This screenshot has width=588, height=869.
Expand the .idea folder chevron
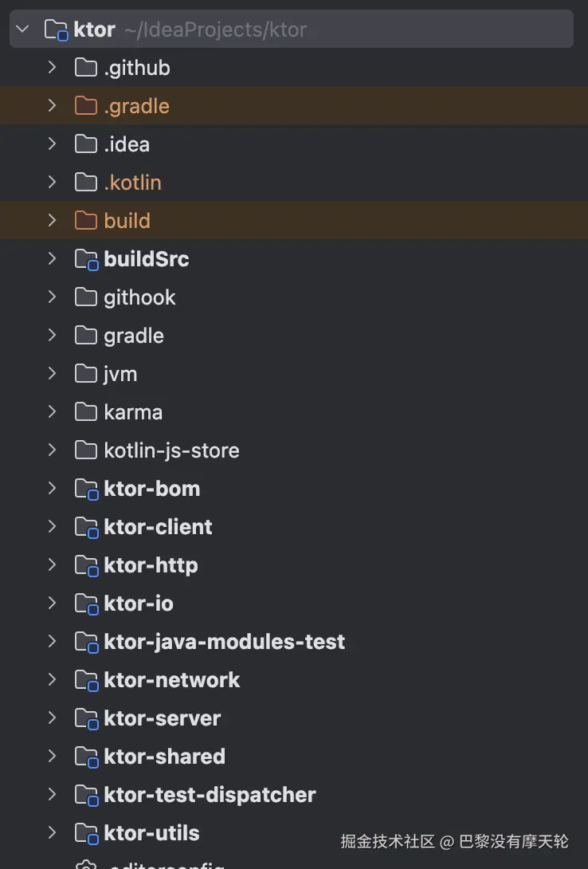(52, 144)
